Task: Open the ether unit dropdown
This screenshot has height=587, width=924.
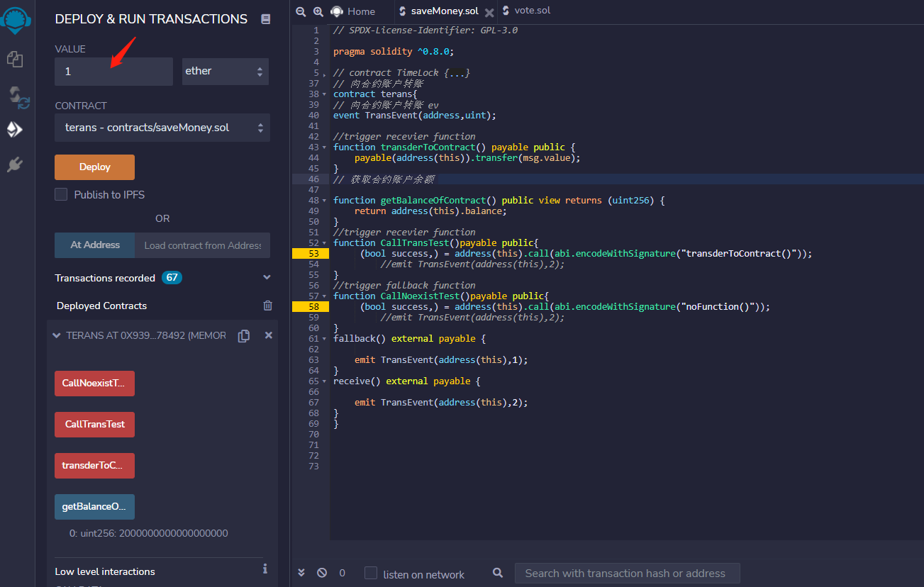Action: [x=225, y=71]
